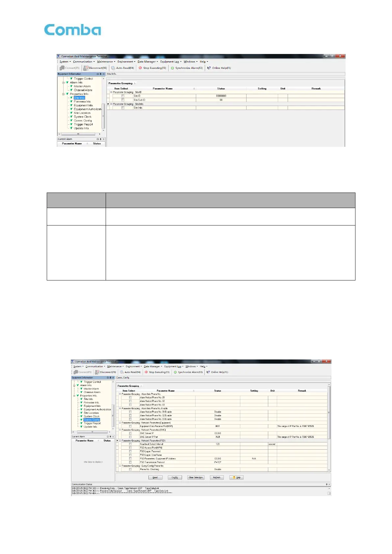Click green icon beside Master Alarm in Site Info. screenshot
The width and height of the screenshot is (392, 554).
point(71,86)
